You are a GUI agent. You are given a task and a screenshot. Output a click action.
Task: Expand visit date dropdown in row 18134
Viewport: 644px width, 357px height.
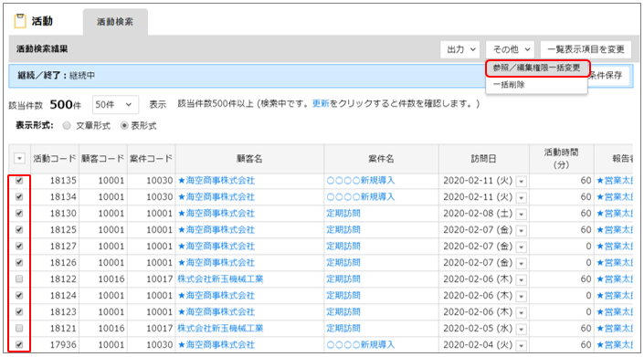tap(522, 197)
